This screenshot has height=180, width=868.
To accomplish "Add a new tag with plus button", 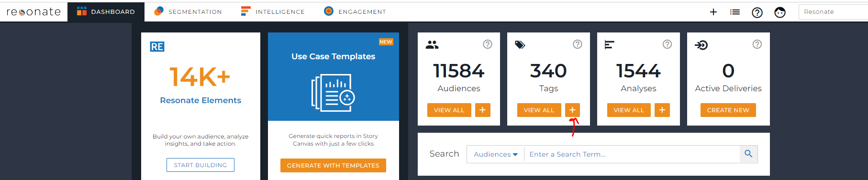I will point(572,110).
